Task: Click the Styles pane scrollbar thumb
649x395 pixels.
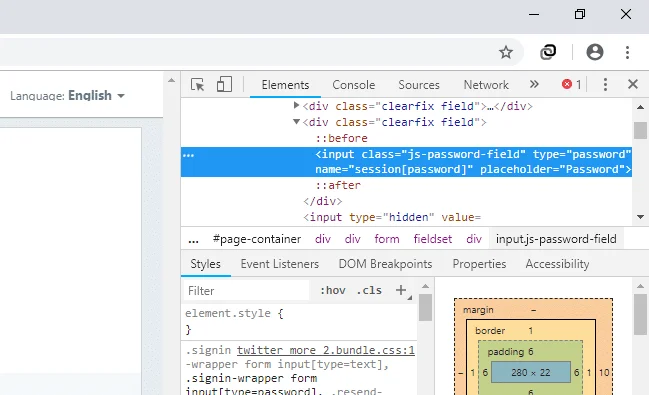Action: (x=425, y=307)
